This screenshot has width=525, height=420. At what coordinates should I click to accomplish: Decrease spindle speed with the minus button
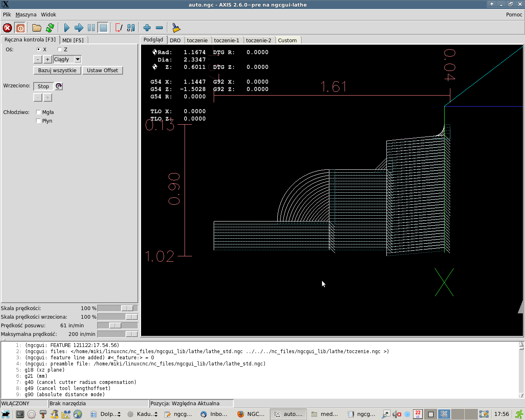(38, 98)
